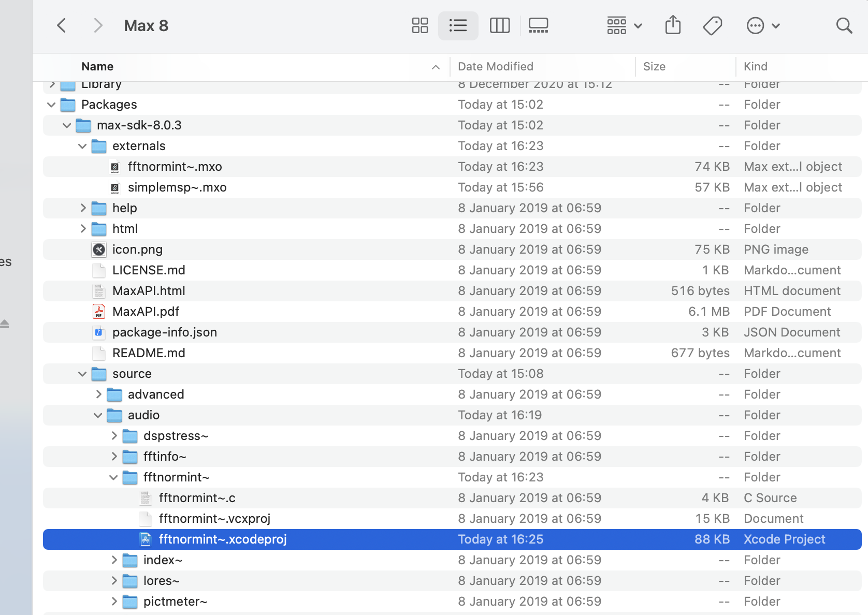Image resolution: width=868 pixels, height=615 pixels.
Task: Collapse the audio folder
Action: click(x=98, y=415)
